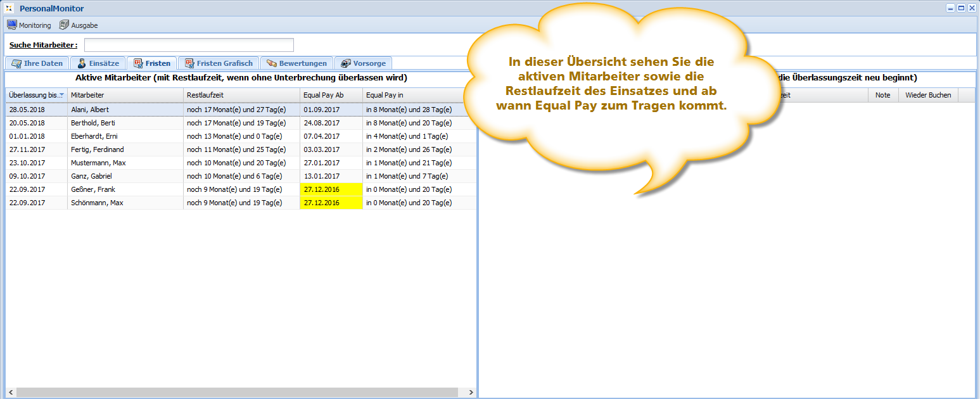Toggle sort arrow on Überlassung bis column
The height and width of the screenshot is (399, 980).
tap(61, 95)
